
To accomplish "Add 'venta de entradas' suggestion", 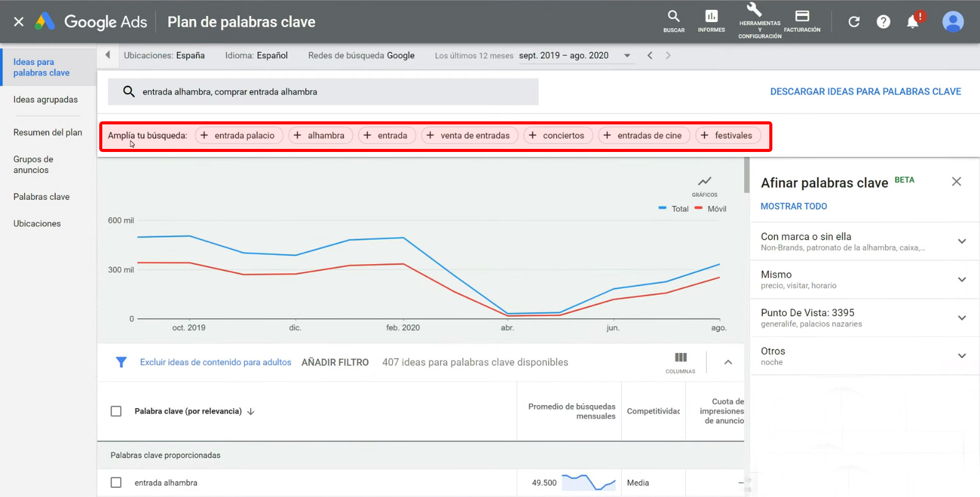I will coord(470,135).
